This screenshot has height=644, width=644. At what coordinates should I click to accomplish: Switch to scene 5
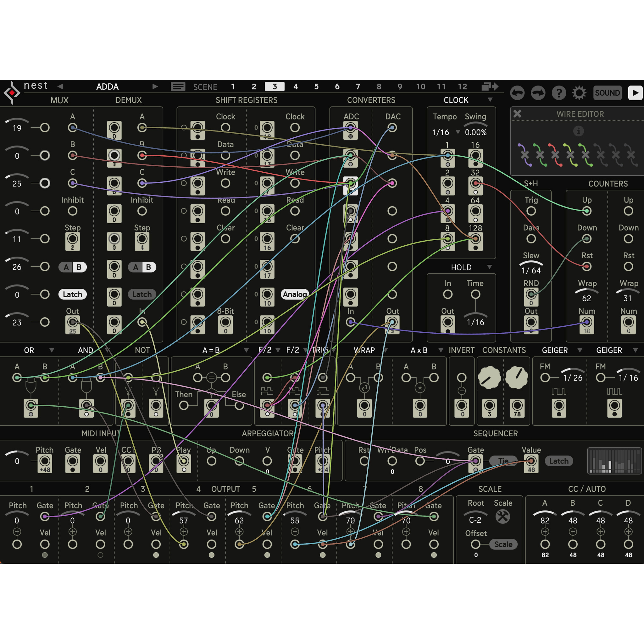[316, 87]
